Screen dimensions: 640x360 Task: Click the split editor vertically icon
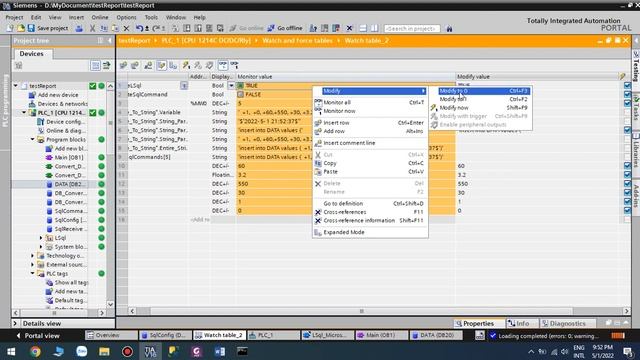point(374,28)
